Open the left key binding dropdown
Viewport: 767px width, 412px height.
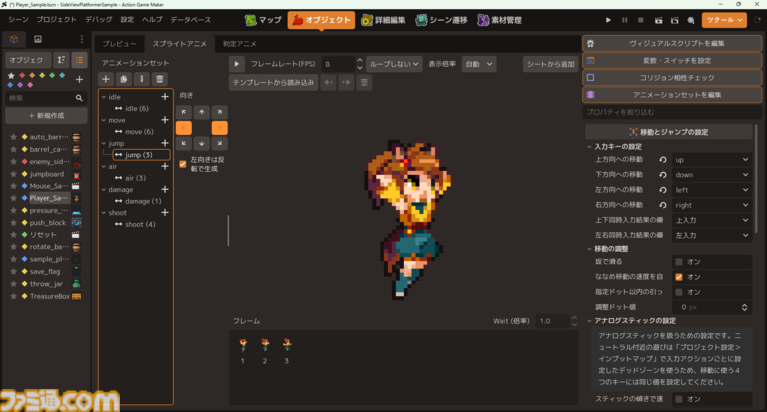712,190
